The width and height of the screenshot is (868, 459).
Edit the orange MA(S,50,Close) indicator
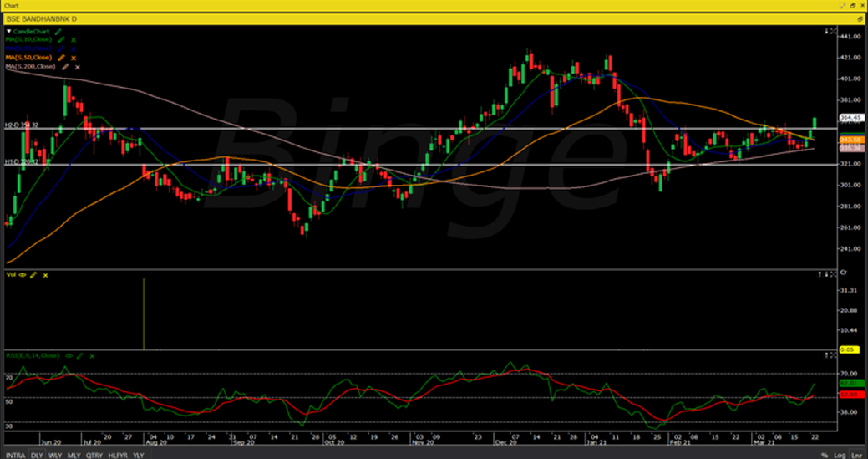[61, 58]
